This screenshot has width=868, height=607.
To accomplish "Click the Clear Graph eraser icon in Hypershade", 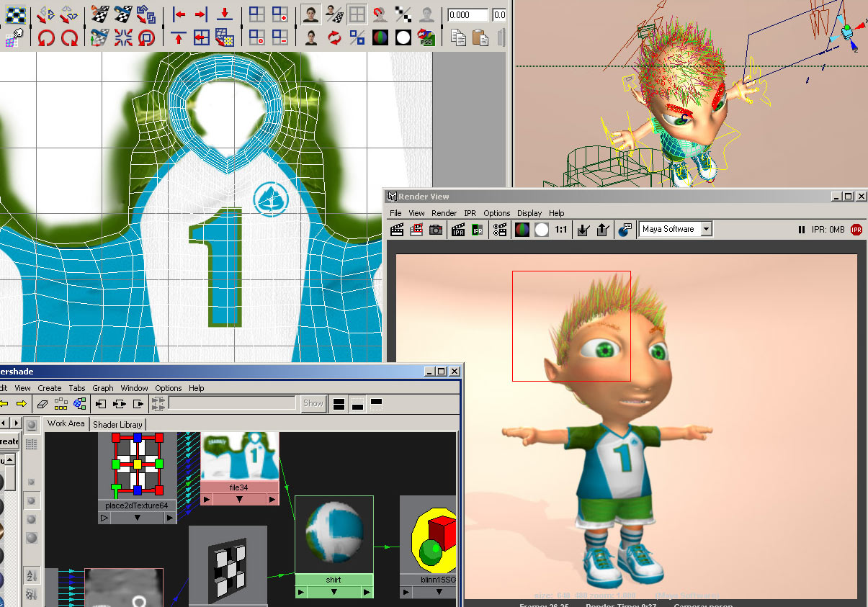I will (42, 404).
